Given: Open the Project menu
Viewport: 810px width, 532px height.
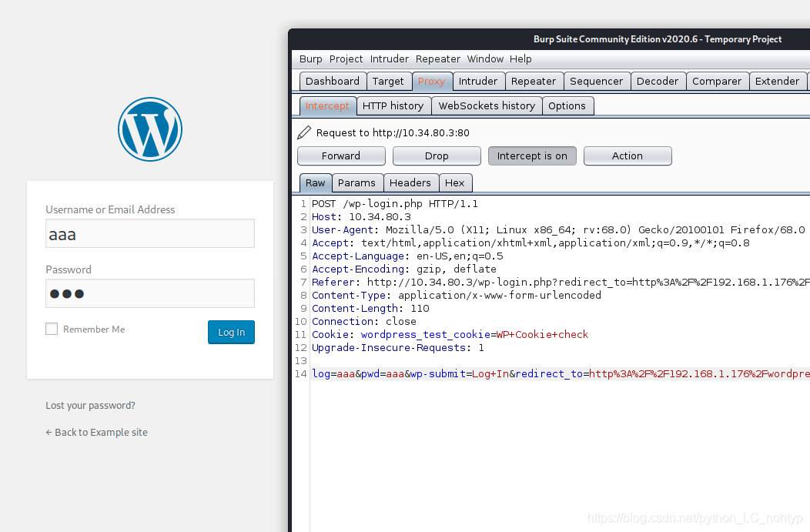Looking at the screenshot, I should [346, 59].
